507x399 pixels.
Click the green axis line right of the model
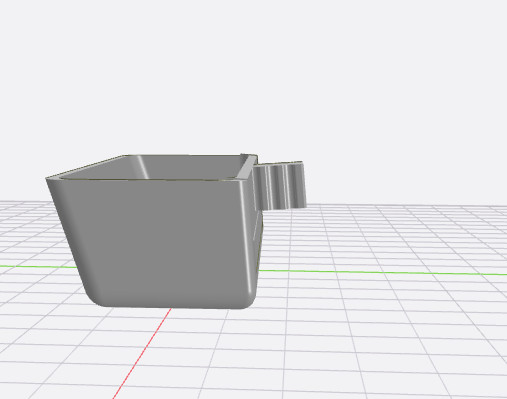pyautogui.click(x=383, y=273)
